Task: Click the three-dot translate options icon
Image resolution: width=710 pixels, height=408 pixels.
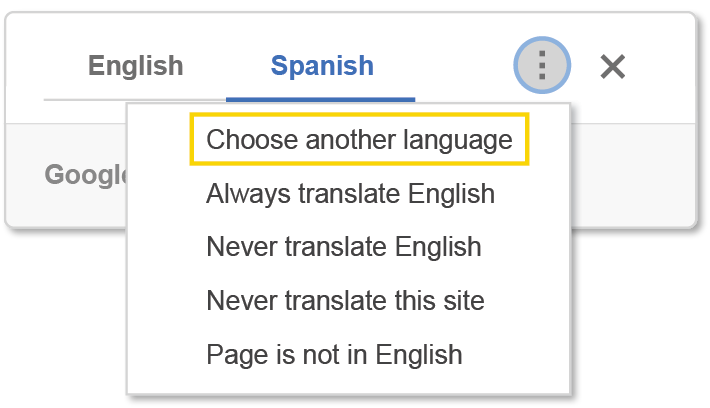Action: pyautogui.click(x=542, y=67)
